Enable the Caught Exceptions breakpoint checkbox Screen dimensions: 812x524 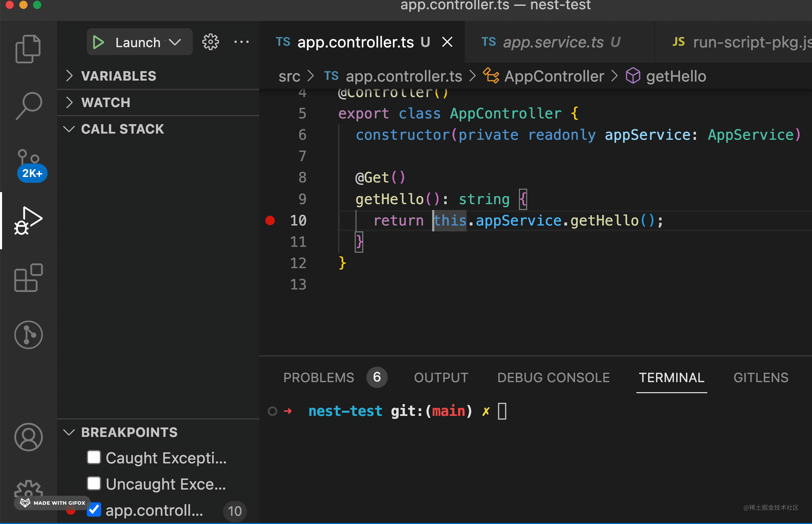(94, 458)
